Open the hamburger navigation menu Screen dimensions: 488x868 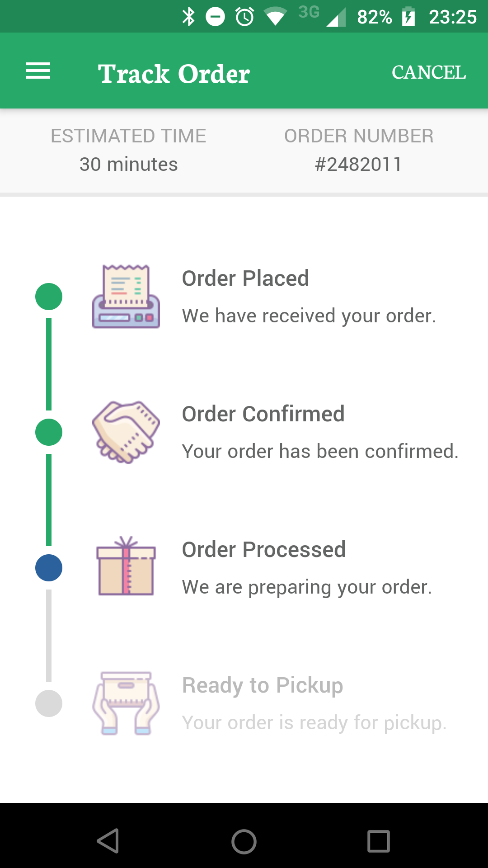[38, 71]
